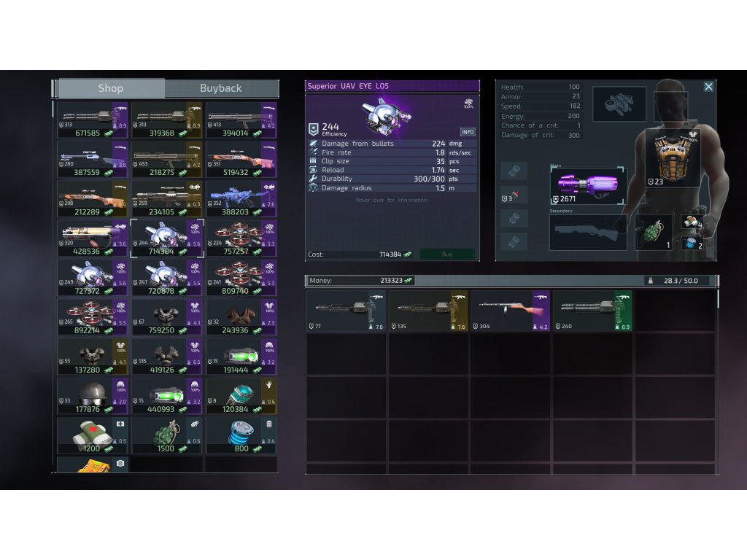
Task: Click the Clip size stat row
Action: click(392, 161)
